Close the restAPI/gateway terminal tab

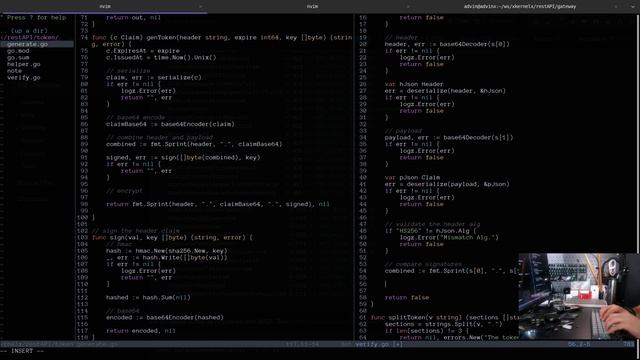[616, 7]
